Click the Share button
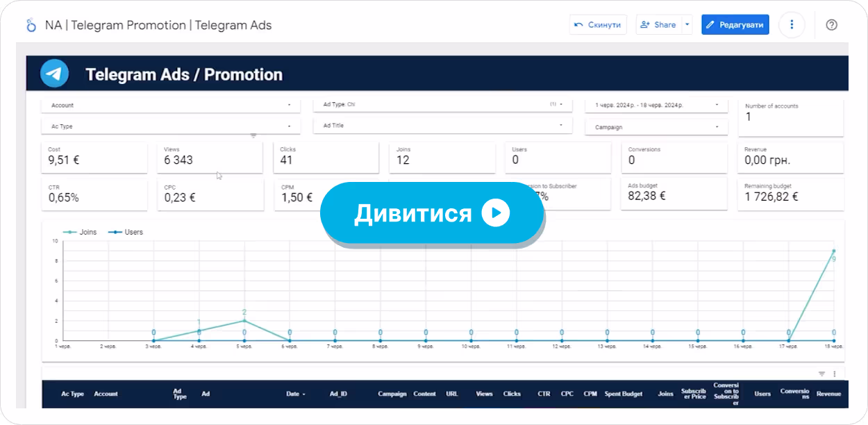This screenshot has height=425, width=868. click(x=658, y=24)
